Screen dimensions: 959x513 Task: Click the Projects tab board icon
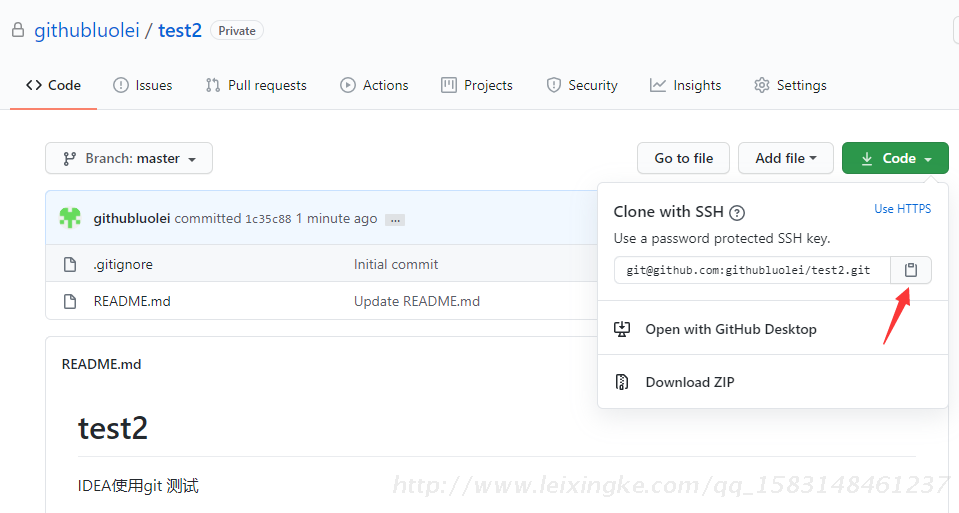(x=448, y=85)
